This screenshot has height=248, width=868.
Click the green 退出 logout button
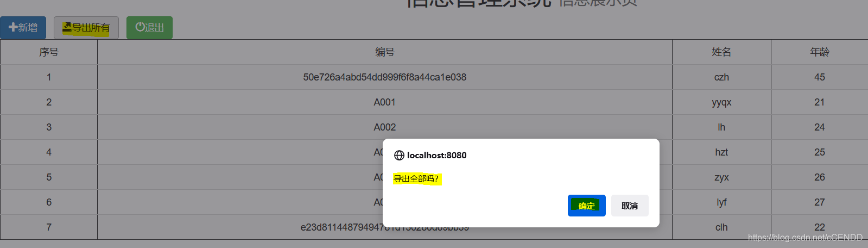tap(149, 28)
